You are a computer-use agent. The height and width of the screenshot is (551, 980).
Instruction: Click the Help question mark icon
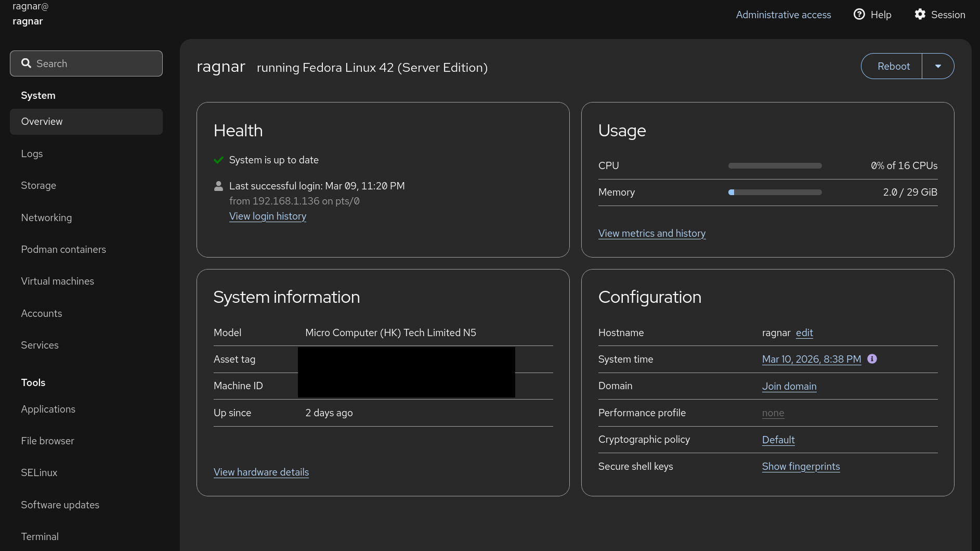point(859,15)
